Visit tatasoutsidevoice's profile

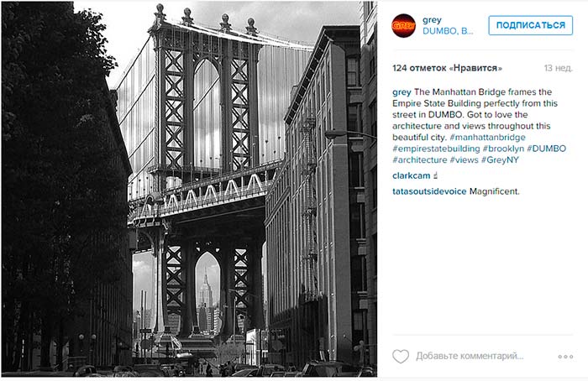point(429,191)
